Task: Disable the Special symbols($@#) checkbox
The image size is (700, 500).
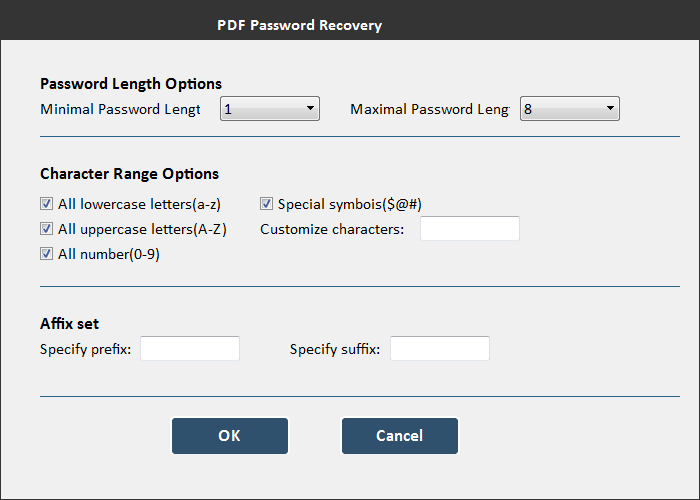Action: (267, 204)
